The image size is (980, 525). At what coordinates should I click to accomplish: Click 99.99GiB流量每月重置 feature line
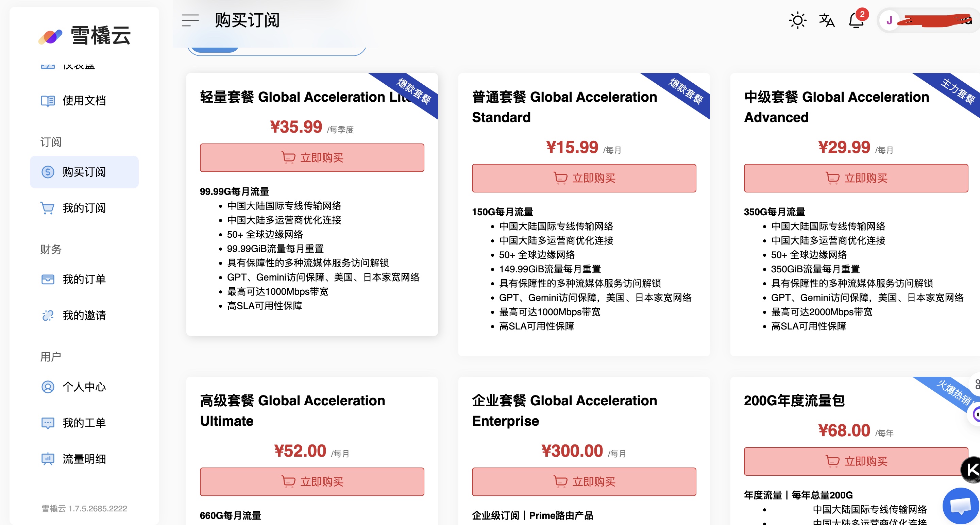coord(275,249)
